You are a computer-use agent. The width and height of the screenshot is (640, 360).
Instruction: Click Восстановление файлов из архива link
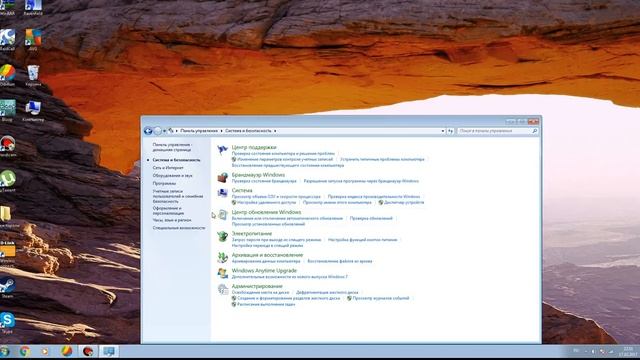click(340, 261)
